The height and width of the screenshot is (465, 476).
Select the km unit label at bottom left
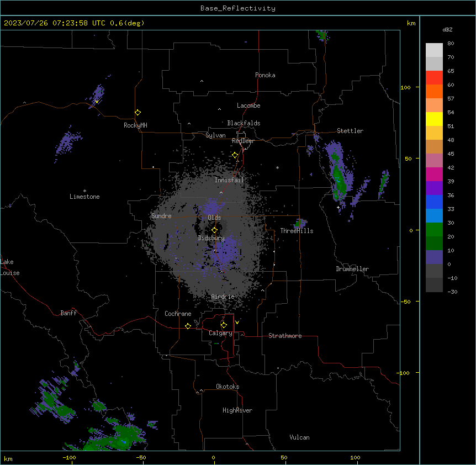pos(8,458)
